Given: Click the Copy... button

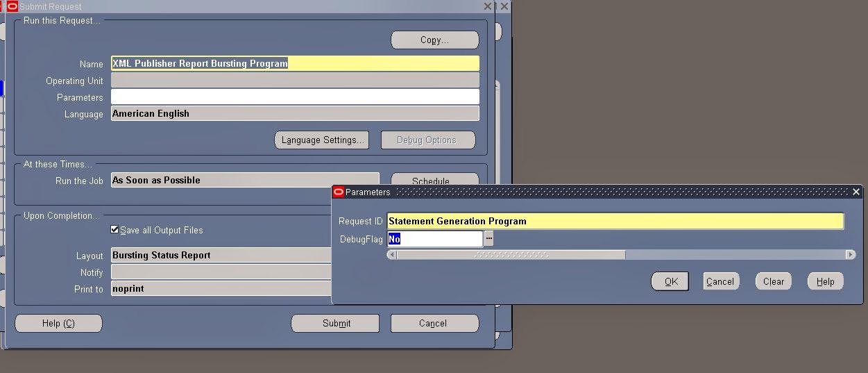Looking at the screenshot, I should (434, 40).
